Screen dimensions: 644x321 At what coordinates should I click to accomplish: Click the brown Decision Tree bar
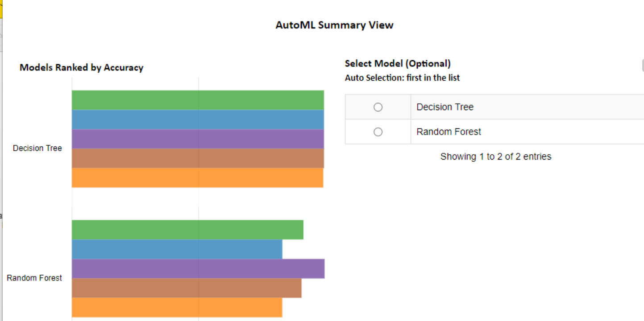tap(198, 158)
